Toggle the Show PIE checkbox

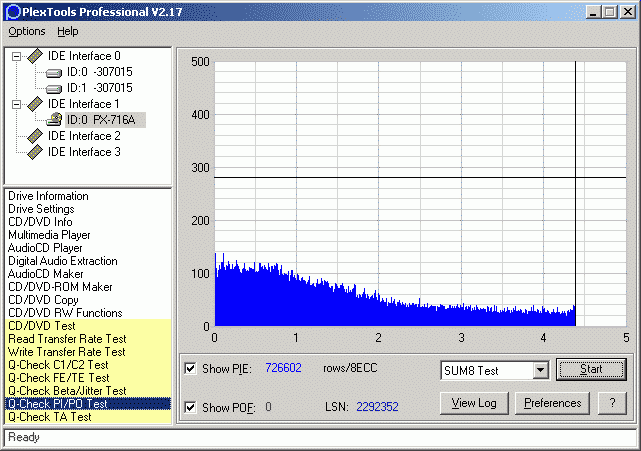coord(190,368)
